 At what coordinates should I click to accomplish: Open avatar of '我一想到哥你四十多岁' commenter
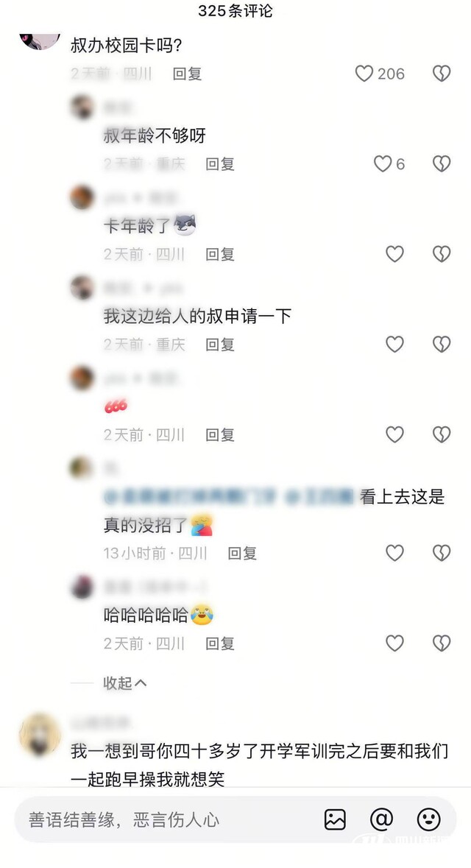(x=40, y=735)
